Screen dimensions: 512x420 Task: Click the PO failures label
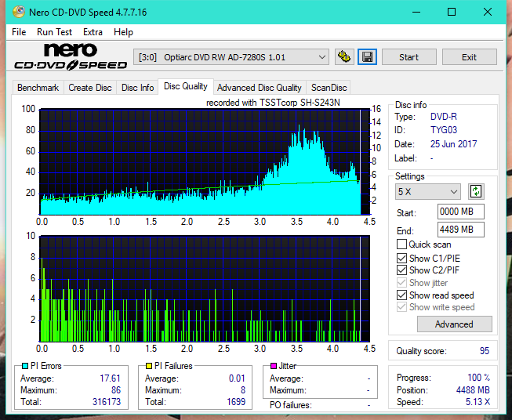[x=291, y=405]
